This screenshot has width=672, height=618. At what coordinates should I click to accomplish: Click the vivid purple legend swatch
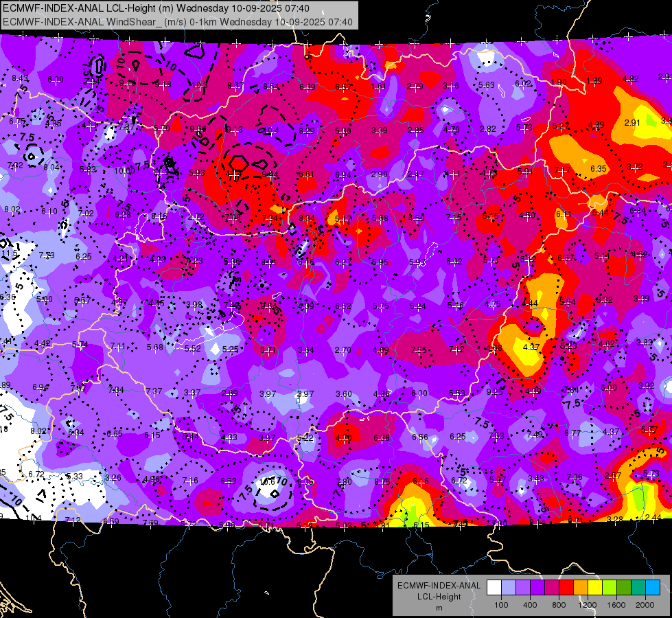click(537, 588)
